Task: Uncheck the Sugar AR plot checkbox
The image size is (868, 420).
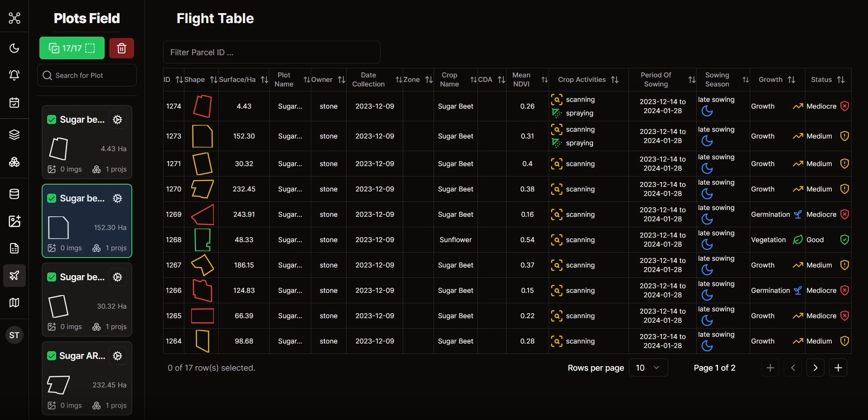Action: pos(52,356)
